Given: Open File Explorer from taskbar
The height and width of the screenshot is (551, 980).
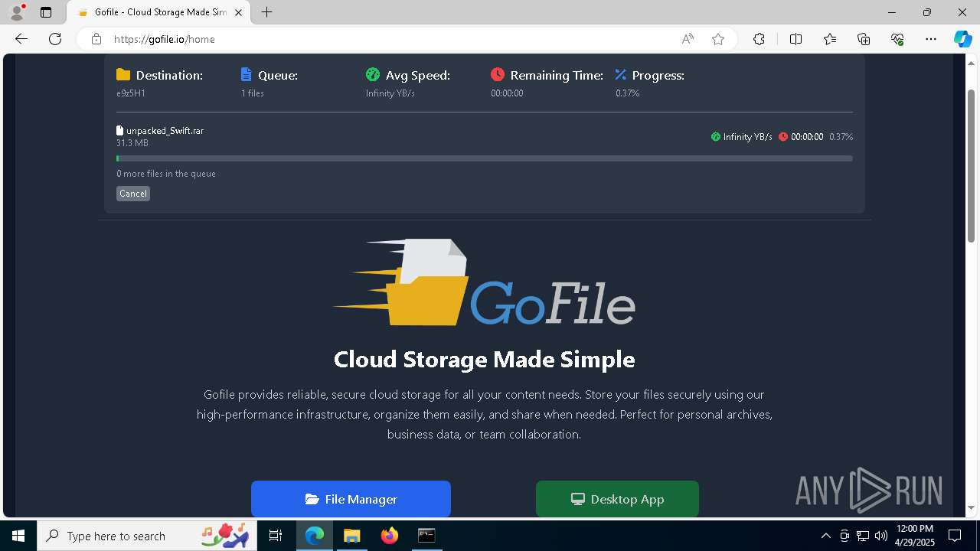Looking at the screenshot, I should [x=351, y=536].
